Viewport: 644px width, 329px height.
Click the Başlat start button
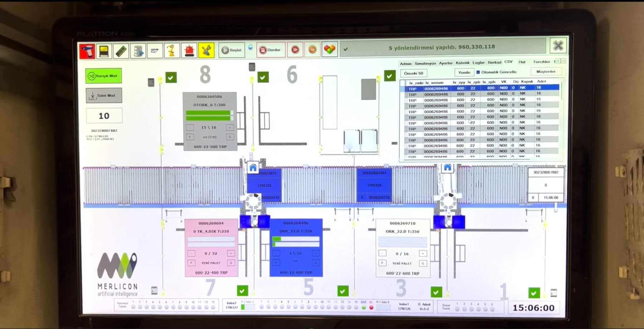tap(232, 50)
